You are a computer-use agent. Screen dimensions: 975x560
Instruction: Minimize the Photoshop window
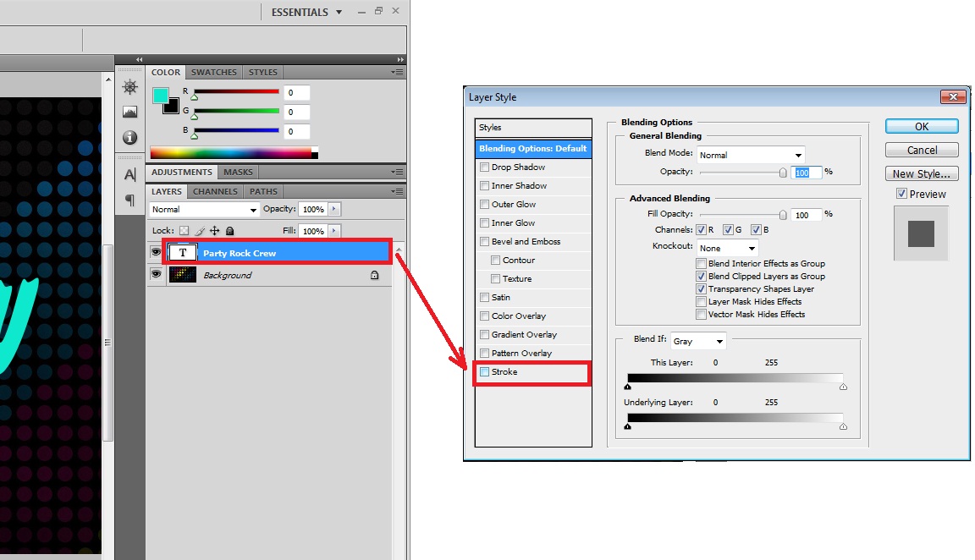coord(361,12)
